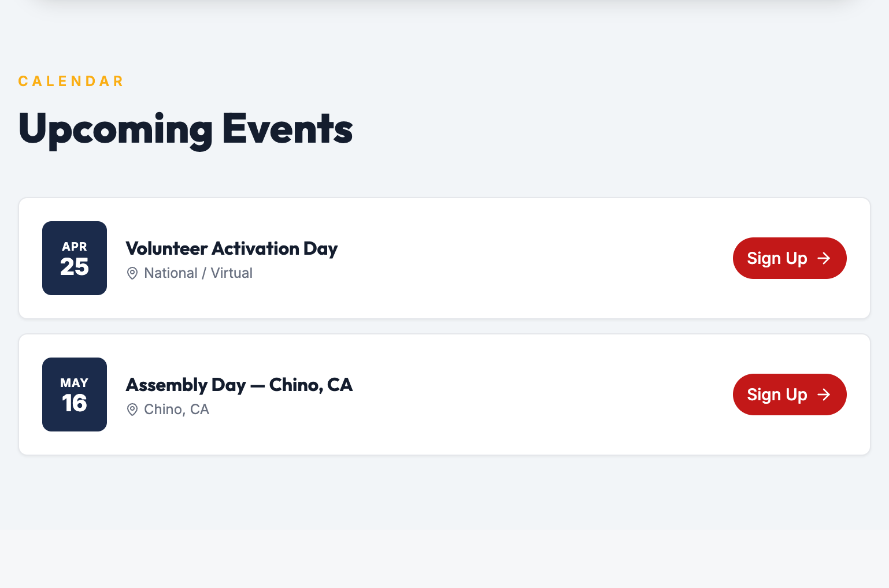Click the location pin icon beside National / Virtual
889x588 pixels.
pyautogui.click(x=132, y=273)
